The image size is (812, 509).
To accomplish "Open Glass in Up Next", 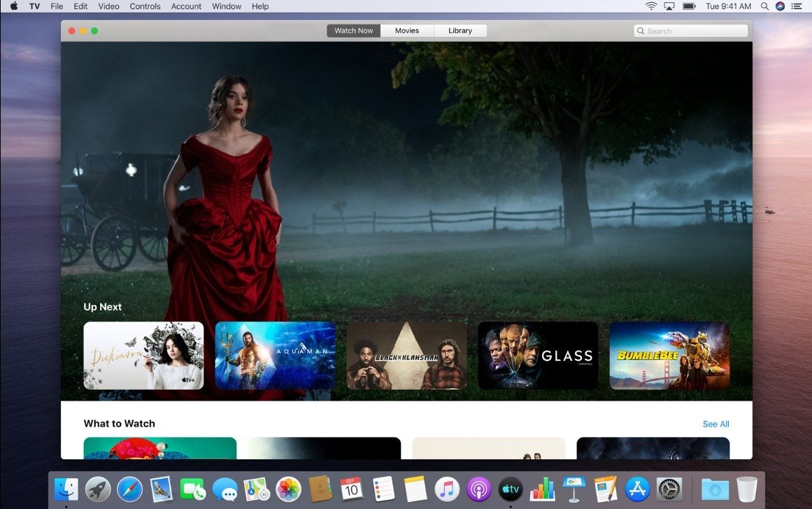I will 538,356.
